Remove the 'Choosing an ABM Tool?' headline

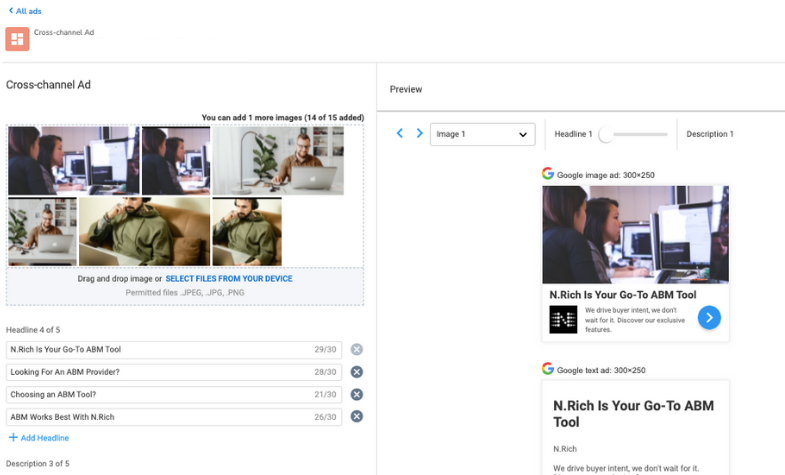coord(356,394)
